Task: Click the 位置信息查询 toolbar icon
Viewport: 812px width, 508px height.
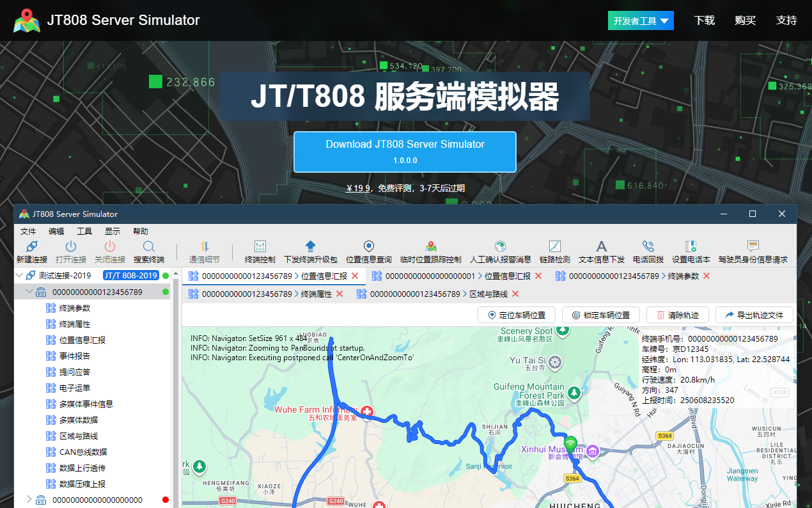Action: point(368,246)
